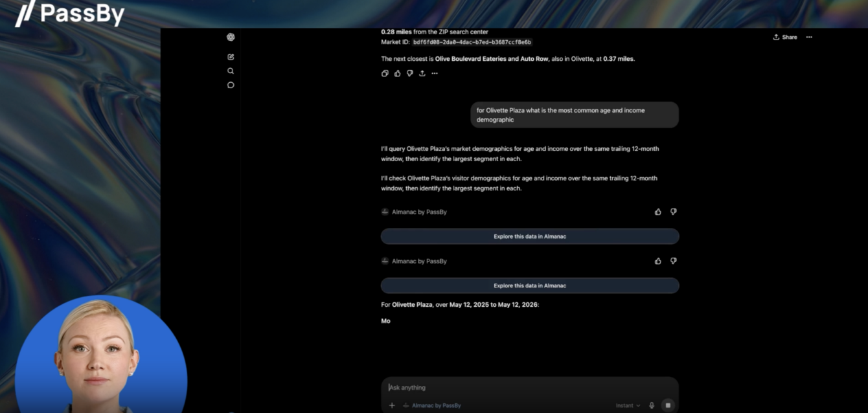Thumbs down the second Almanac by PassBy result
Viewport: 868px width, 413px height.
pyautogui.click(x=673, y=261)
